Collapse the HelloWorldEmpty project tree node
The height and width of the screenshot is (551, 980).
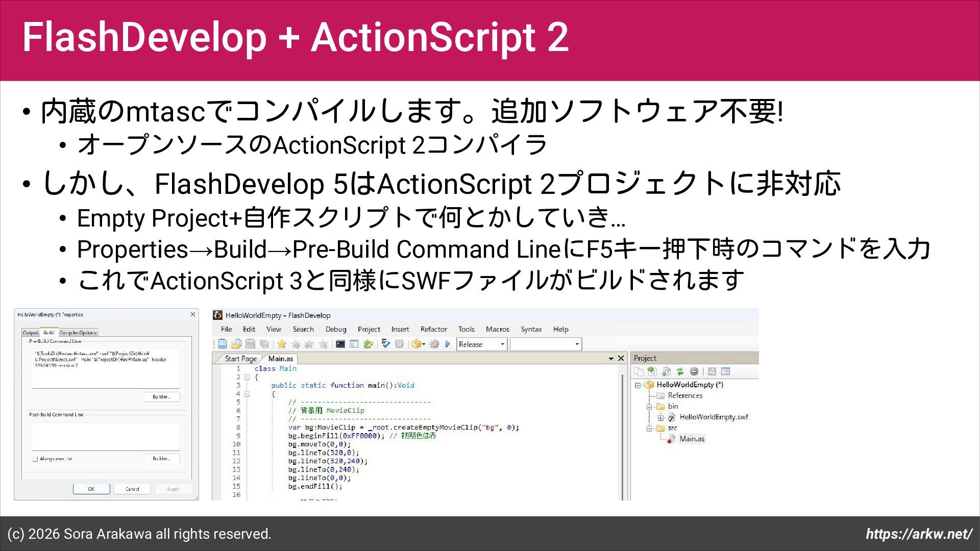[638, 385]
